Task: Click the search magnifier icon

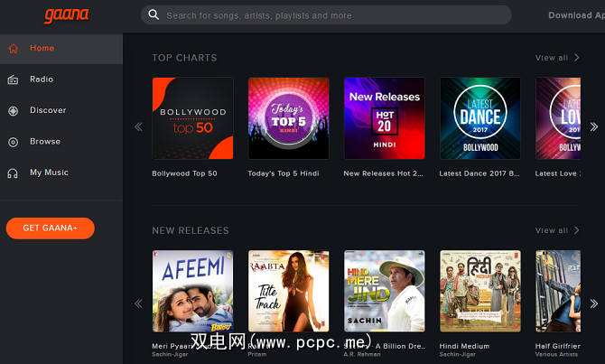Action: [154, 15]
